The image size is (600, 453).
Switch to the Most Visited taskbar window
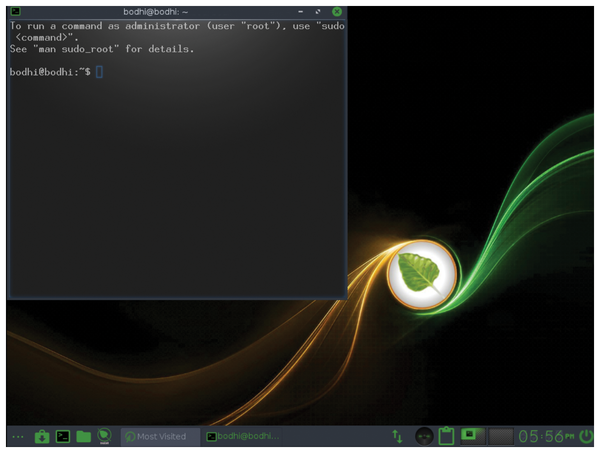point(160,437)
